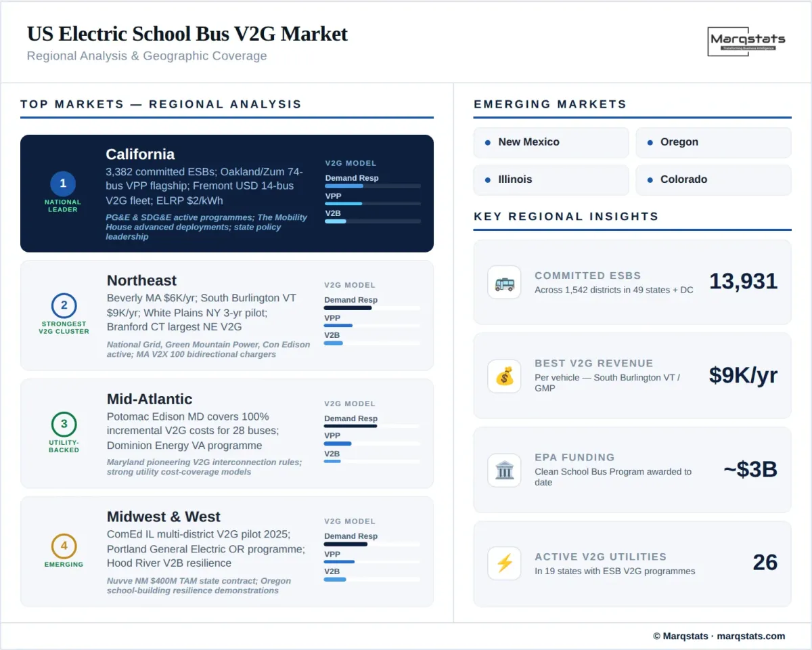Switch to the Emerging Markets section
The width and height of the screenshot is (812, 650).
549,104
